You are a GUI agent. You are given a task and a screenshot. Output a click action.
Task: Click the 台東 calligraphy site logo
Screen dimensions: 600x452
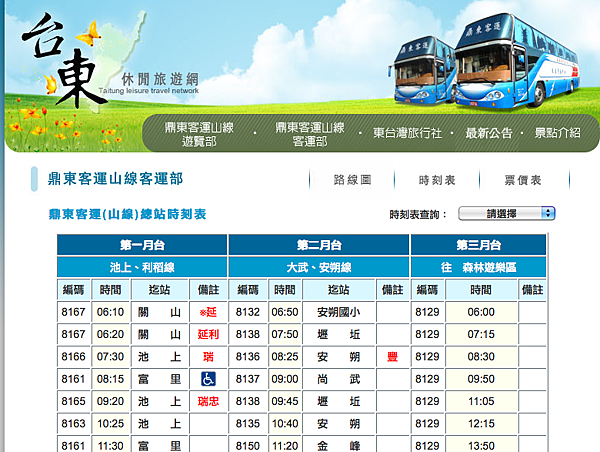[x=63, y=59]
